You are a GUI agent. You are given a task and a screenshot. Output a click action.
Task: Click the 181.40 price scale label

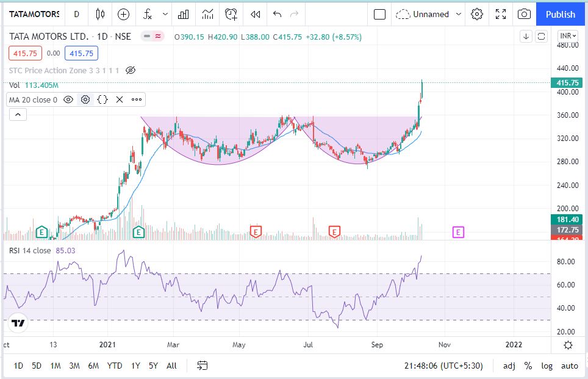(567, 220)
